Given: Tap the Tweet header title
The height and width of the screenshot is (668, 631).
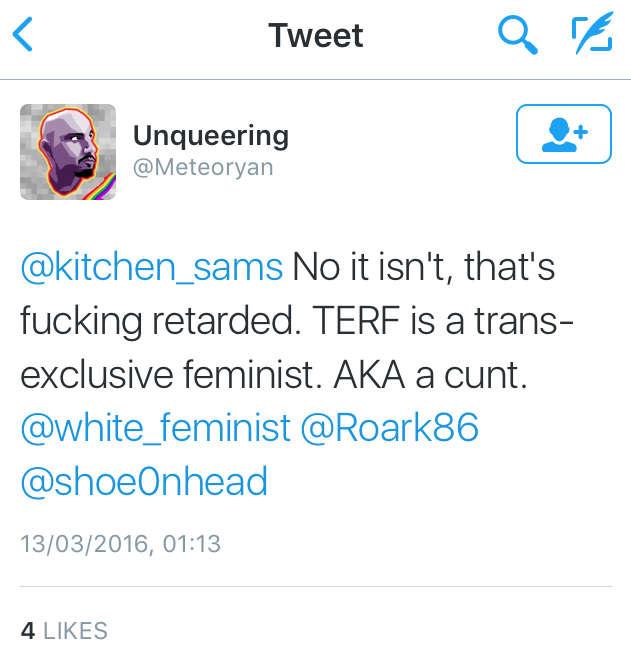Looking at the screenshot, I should coord(316,37).
